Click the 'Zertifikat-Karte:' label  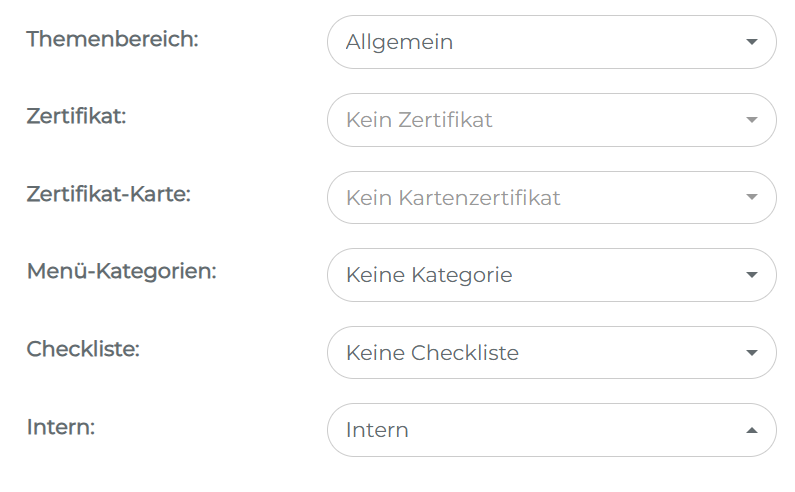(x=108, y=193)
